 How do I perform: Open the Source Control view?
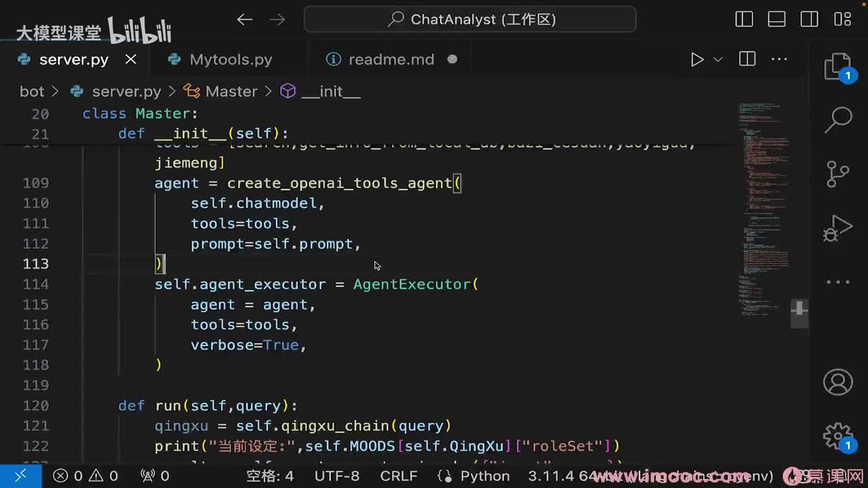[x=838, y=174]
